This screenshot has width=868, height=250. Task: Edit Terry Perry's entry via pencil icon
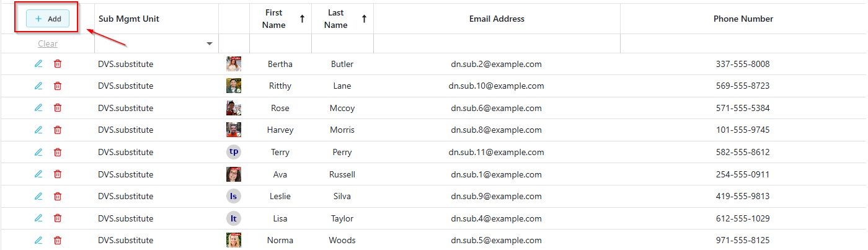click(38, 152)
